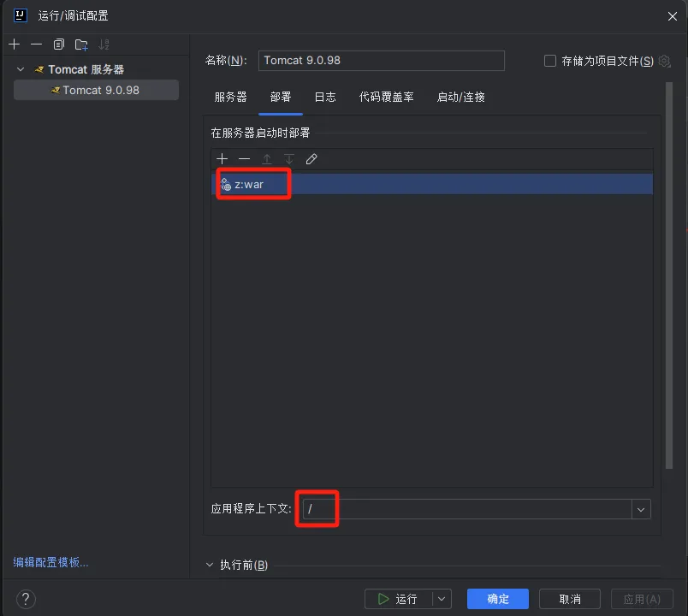Select the z:war artifact row
Screen dimensions: 688x616
tap(432, 184)
